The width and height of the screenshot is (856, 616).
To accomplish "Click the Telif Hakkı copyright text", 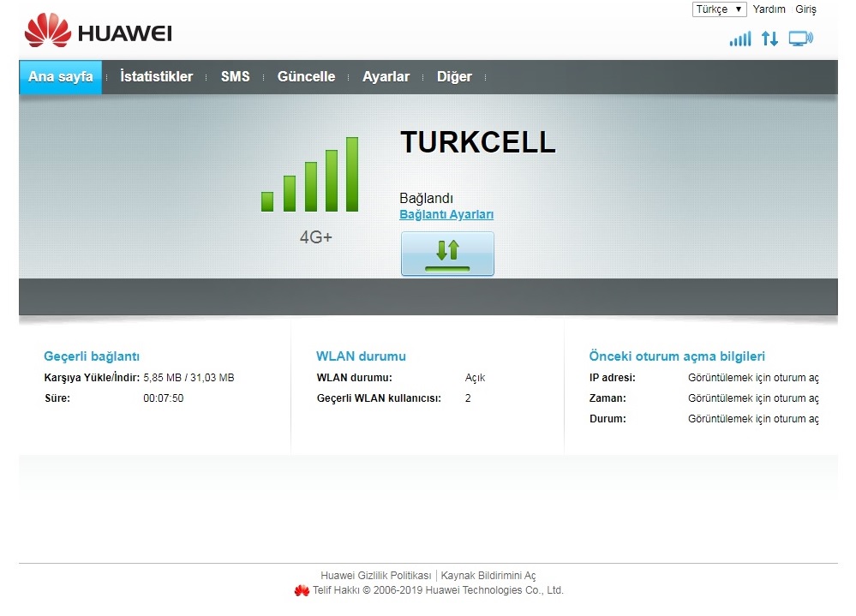I will [438, 590].
